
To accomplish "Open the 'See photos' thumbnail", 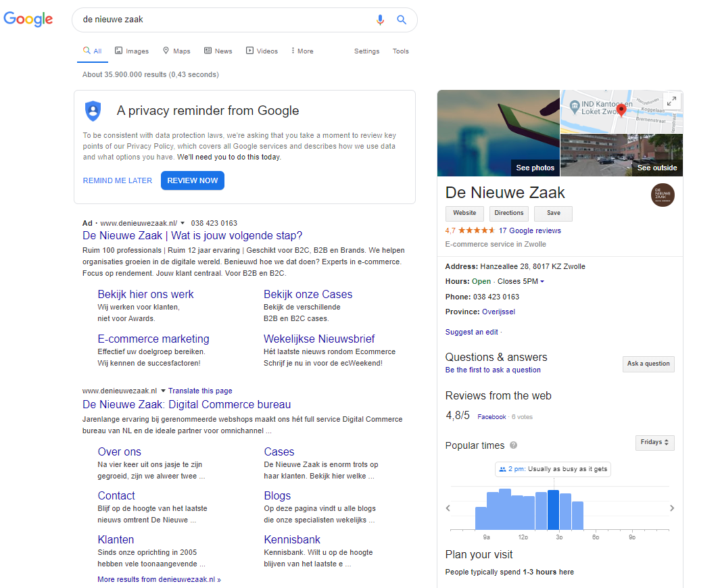I will (498, 133).
